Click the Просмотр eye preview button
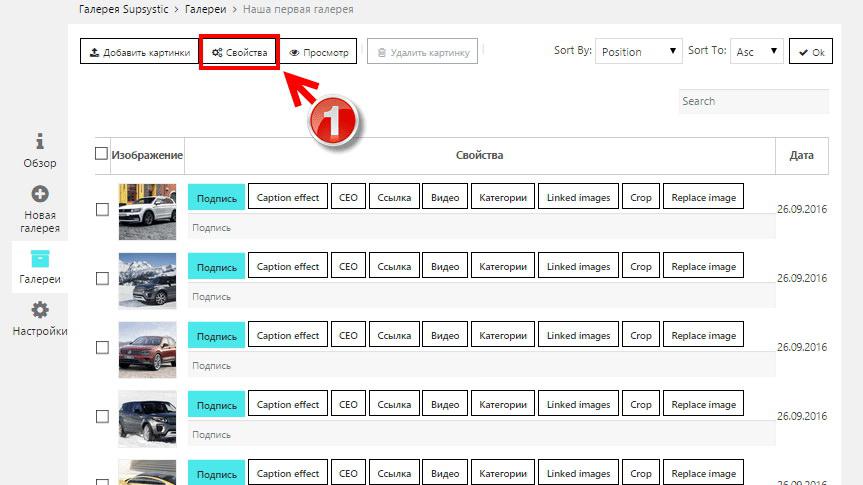Image resolution: width=863 pixels, height=485 pixels. (x=318, y=52)
